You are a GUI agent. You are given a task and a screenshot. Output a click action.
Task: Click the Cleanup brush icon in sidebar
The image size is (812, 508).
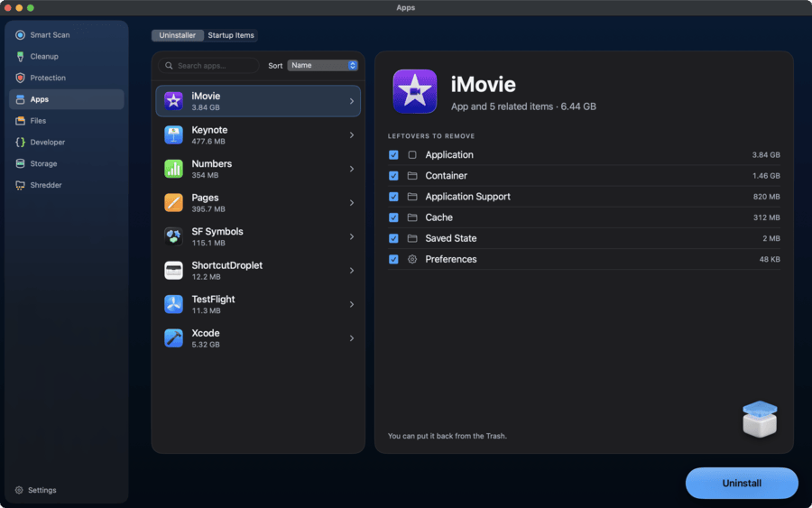pos(20,57)
